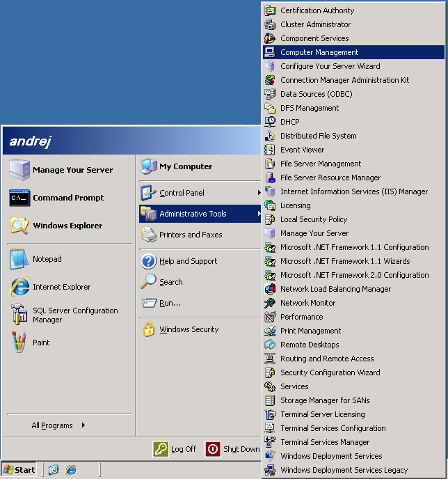Image resolution: width=448 pixels, height=479 pixels.
Task: Click the Certification Authority icon
Action: (270, 10)
